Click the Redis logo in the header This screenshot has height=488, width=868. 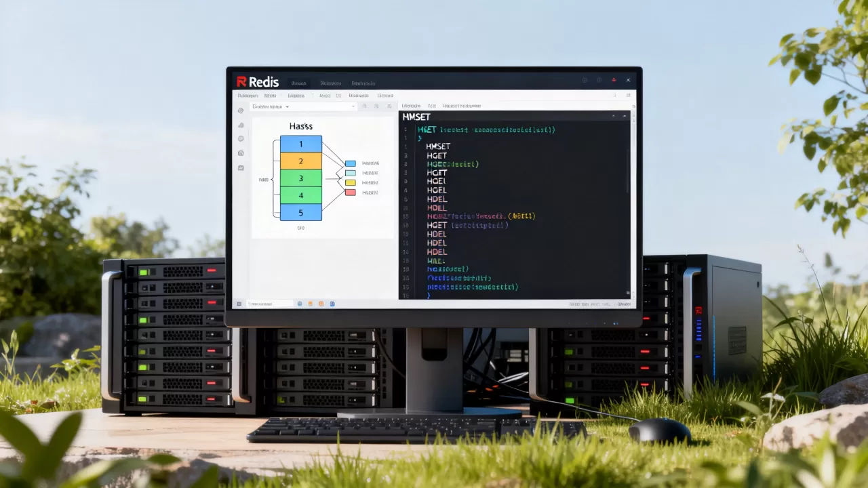pyautogui.click(x=258, y=82)
